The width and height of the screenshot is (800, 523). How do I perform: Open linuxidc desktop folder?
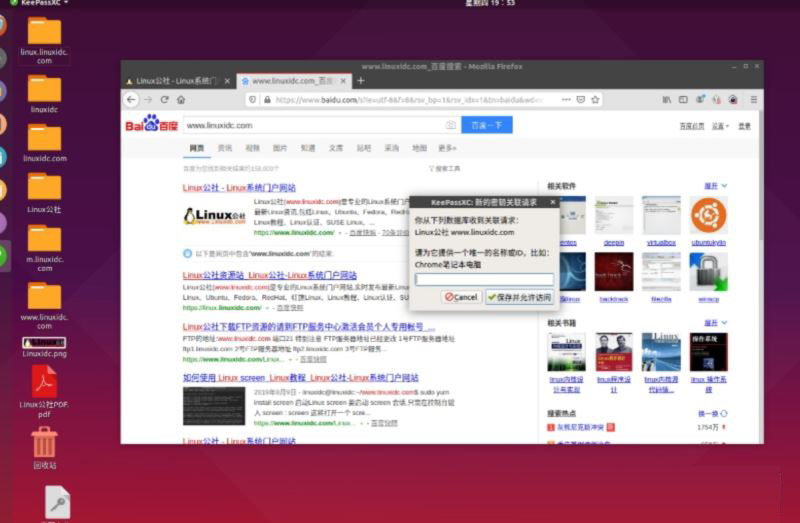(x=44, y=93)
